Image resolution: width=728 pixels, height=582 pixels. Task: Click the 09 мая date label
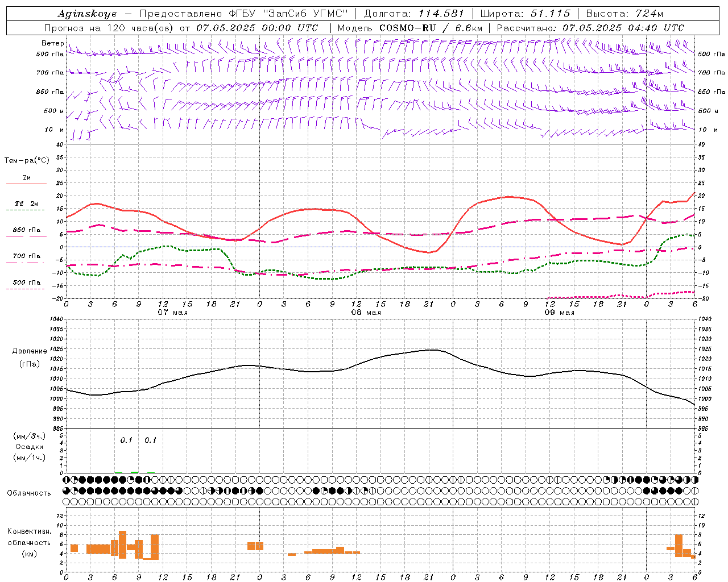tap(560, 313)
